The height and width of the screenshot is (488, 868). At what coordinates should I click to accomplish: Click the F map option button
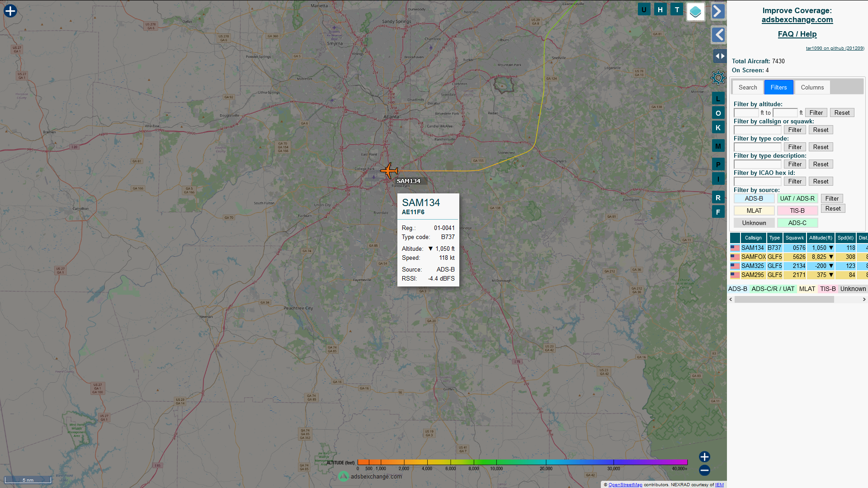click(x=718, y=212)
